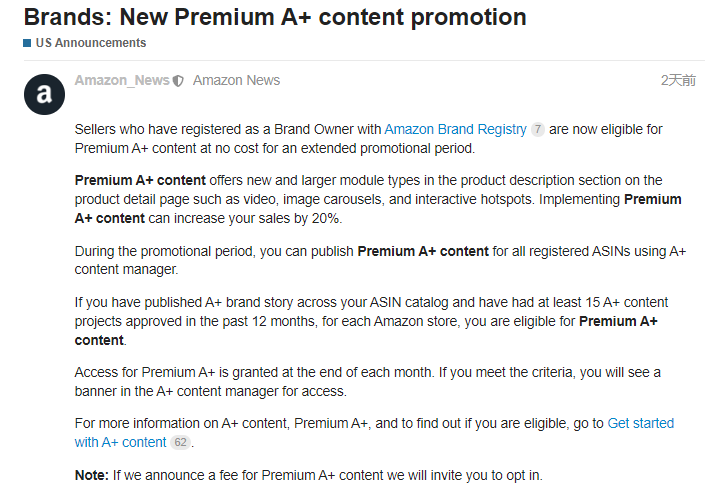
Task: Click bold "Premium A+ content" before "for all registered ASINs"
Action: pos(423,251)
